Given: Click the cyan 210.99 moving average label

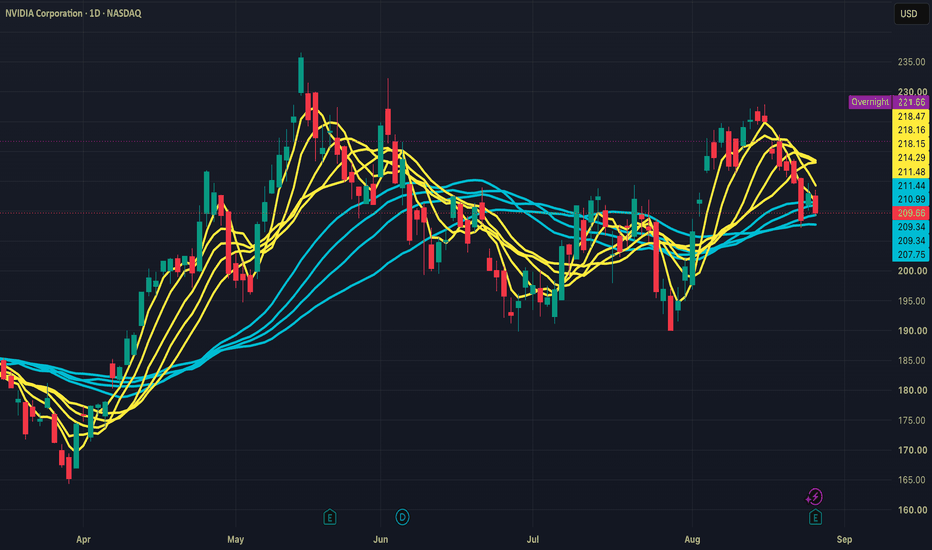Looking at the screenshot, I should pos(911,199).
